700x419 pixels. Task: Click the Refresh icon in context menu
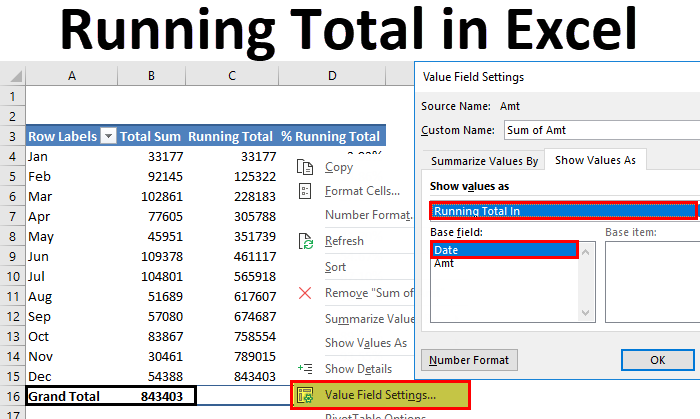(306, 241)
